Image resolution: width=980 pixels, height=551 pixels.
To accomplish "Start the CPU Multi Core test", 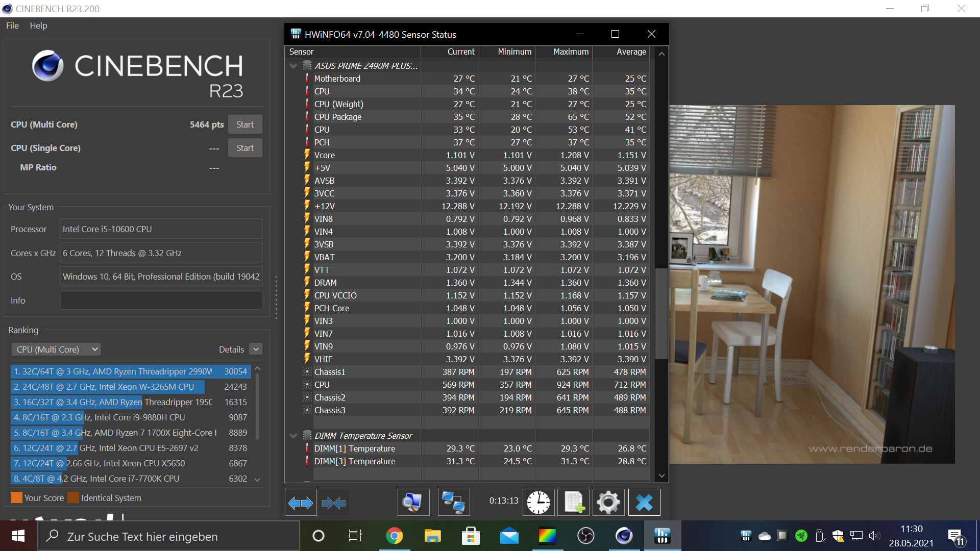I will click(245, 124).
